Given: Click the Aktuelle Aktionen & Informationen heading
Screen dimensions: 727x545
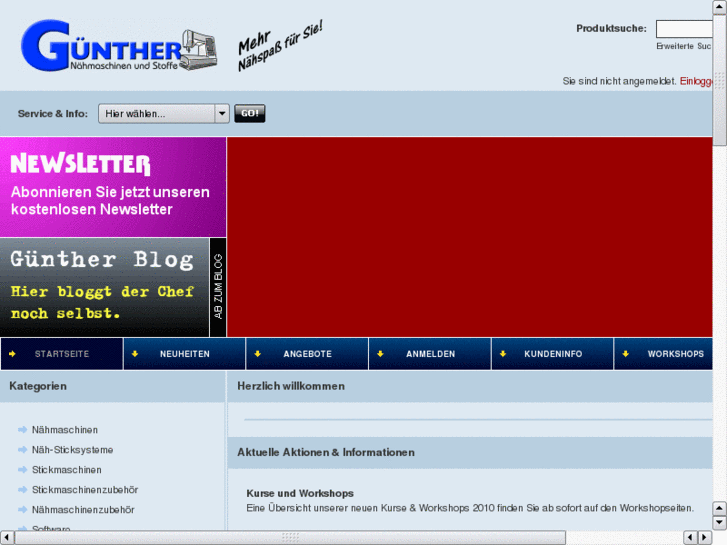Looking at the screenshot, I should pyautogui.click(x=326, y=452).
